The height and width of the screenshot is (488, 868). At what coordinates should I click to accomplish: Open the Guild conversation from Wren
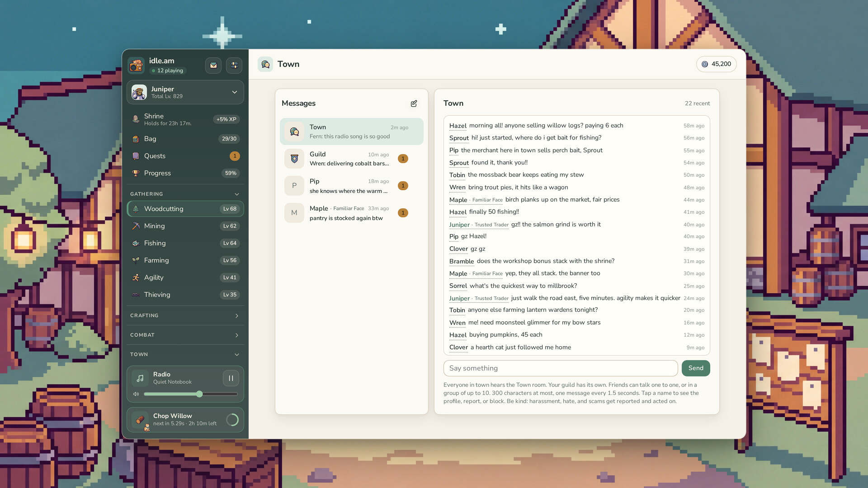click(x=352, y=159)
